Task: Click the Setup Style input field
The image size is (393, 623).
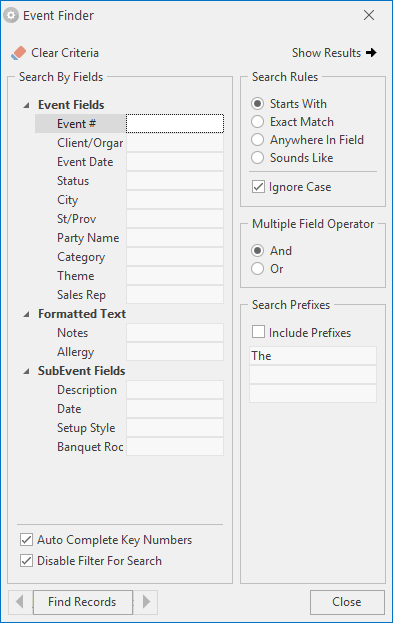Action: tap(175, 428)
